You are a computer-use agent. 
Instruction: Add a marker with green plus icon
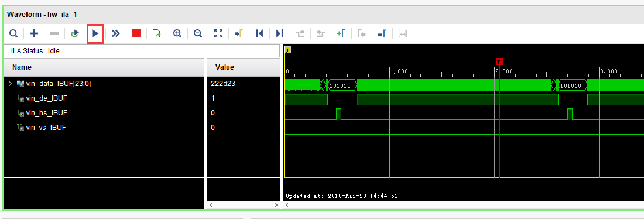(341, 34)
